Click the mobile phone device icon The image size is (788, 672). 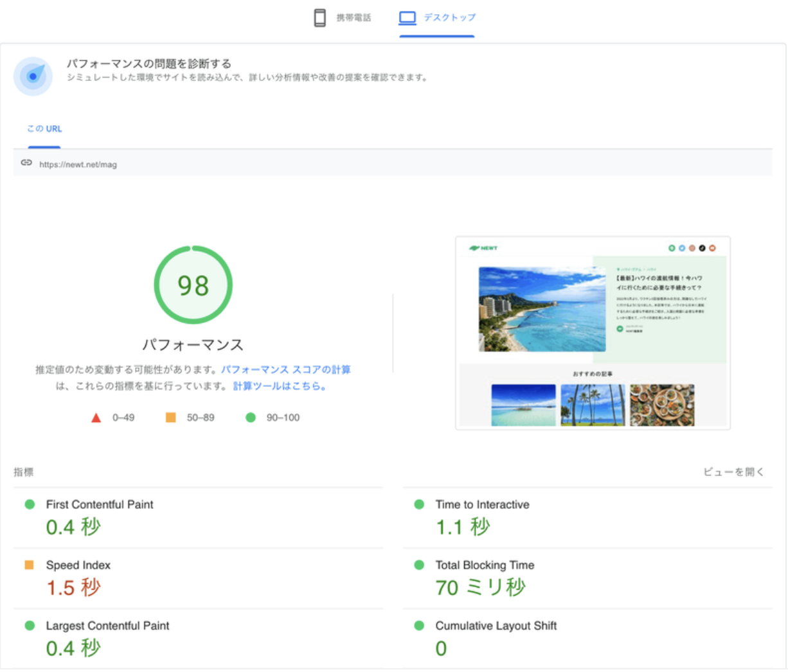pos(319,18)
